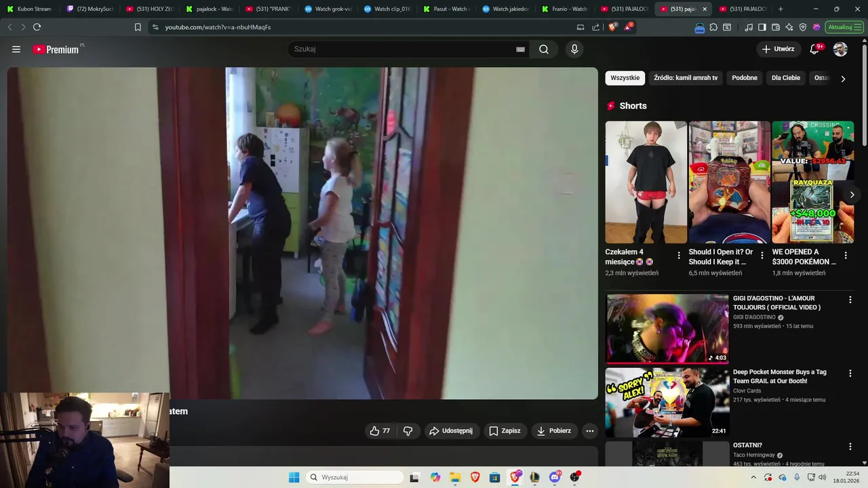Open browser extensions puzzle icon
This screenshot has height=488, width=868.
tap(713, 27)
